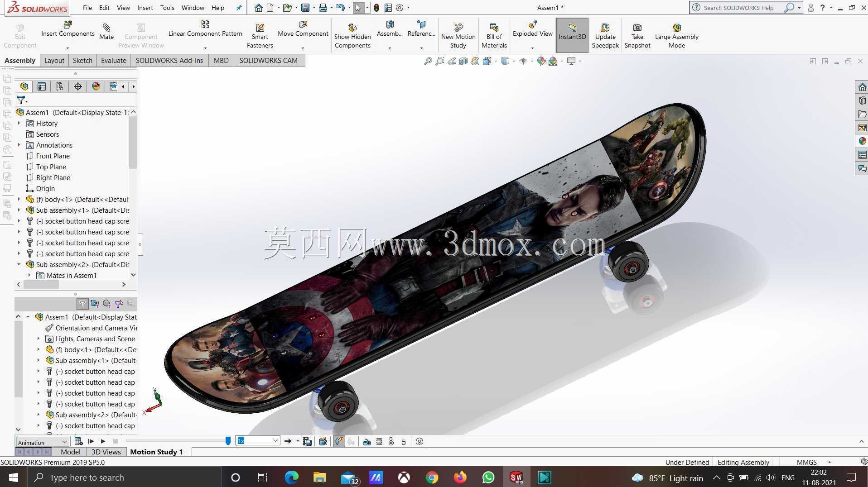The width and height of the screenshot is (868, 487).
Task: Click Update Speedpak
Action: tap(605, 36)
